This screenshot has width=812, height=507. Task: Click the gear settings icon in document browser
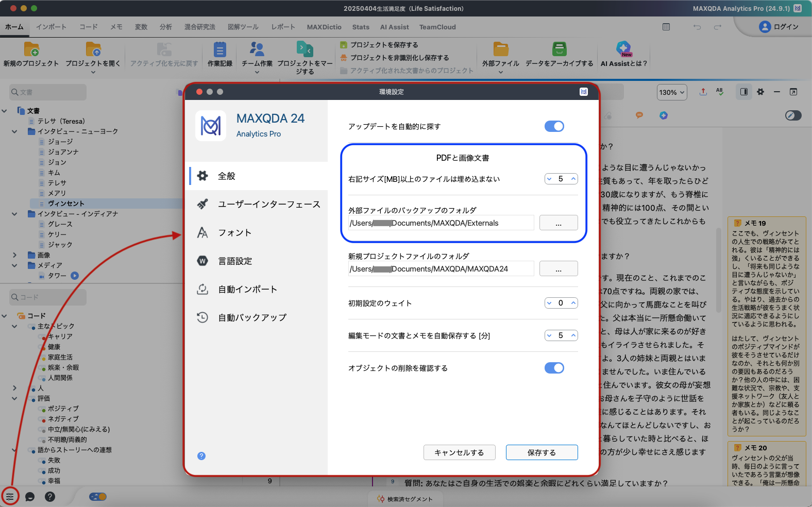click(760, 92)
